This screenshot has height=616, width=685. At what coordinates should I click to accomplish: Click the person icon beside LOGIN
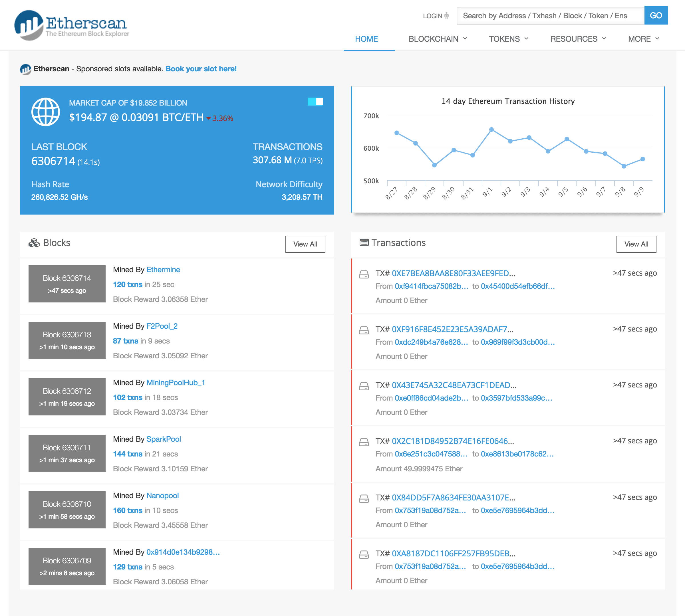(447, 16)
